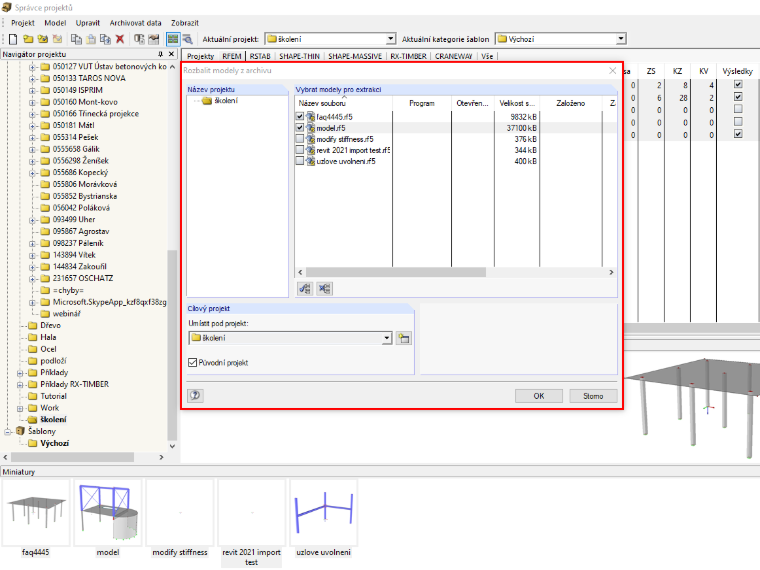Click the red X delete toolbar icon
The image size is (760, 570).
pos(120,39)
